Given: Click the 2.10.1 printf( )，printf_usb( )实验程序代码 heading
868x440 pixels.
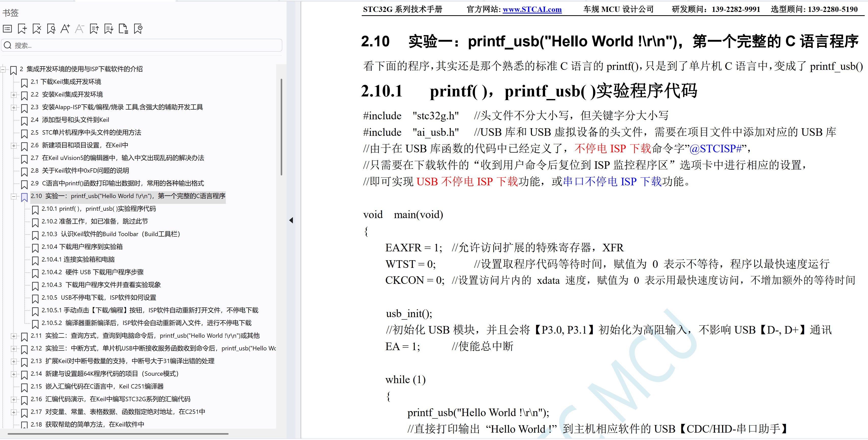Looking at the screenshot, I should (529, 91).
